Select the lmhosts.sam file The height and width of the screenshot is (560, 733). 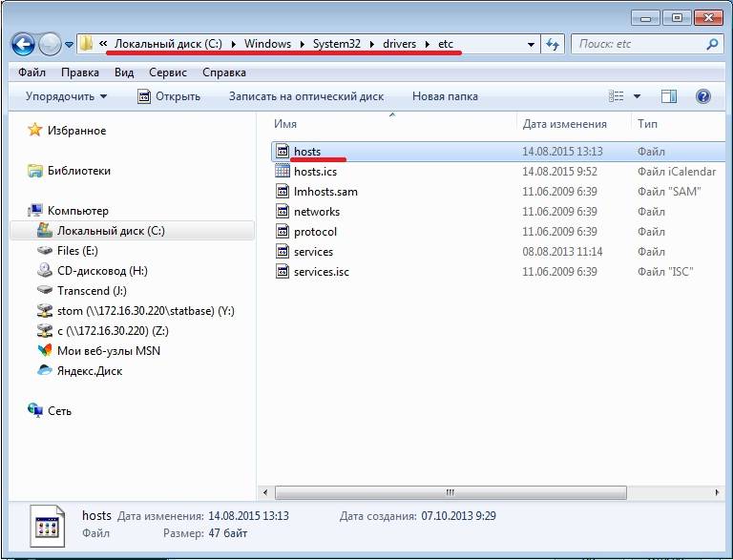325,192
